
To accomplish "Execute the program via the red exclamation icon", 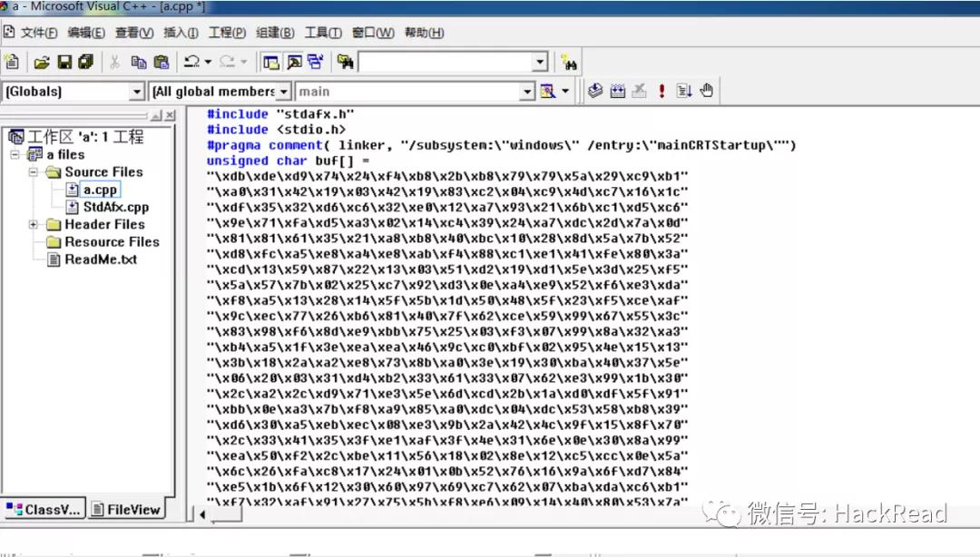I will [660, 91].
